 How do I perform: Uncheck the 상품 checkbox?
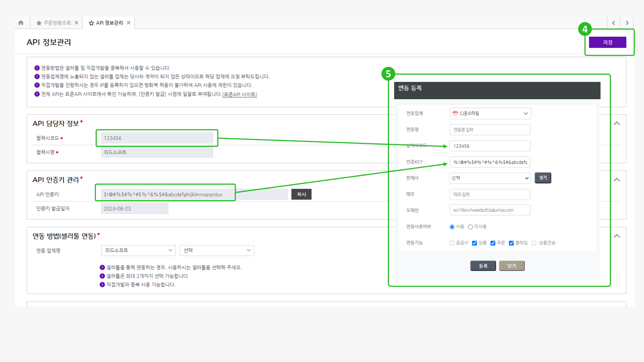474,243
